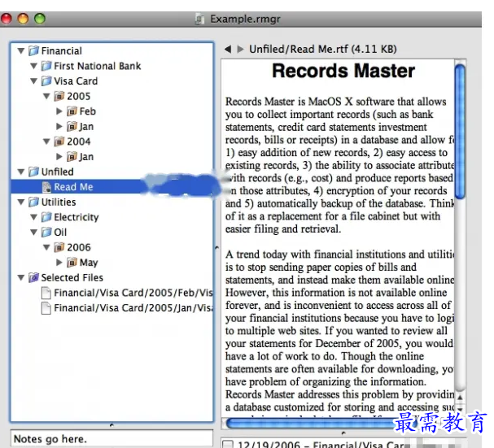The height and width of the screenshot is (448, 494).
Task: Click the document scroll down arrow
Action: [461, 409]
